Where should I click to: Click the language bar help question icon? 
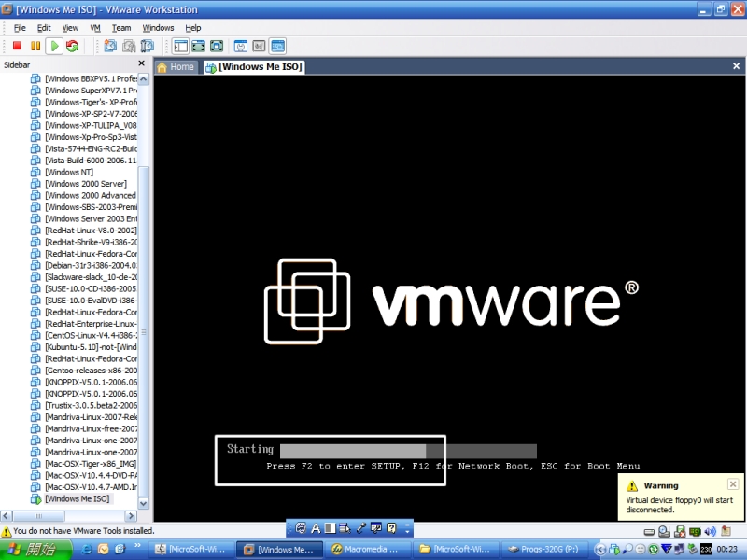click(x=391, y=528)
